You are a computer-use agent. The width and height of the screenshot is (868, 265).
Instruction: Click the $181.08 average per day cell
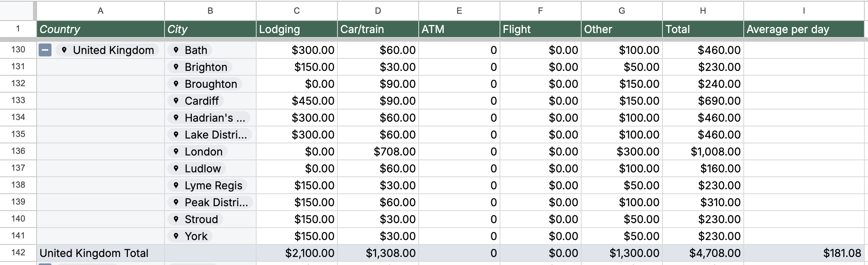(803, 253)
